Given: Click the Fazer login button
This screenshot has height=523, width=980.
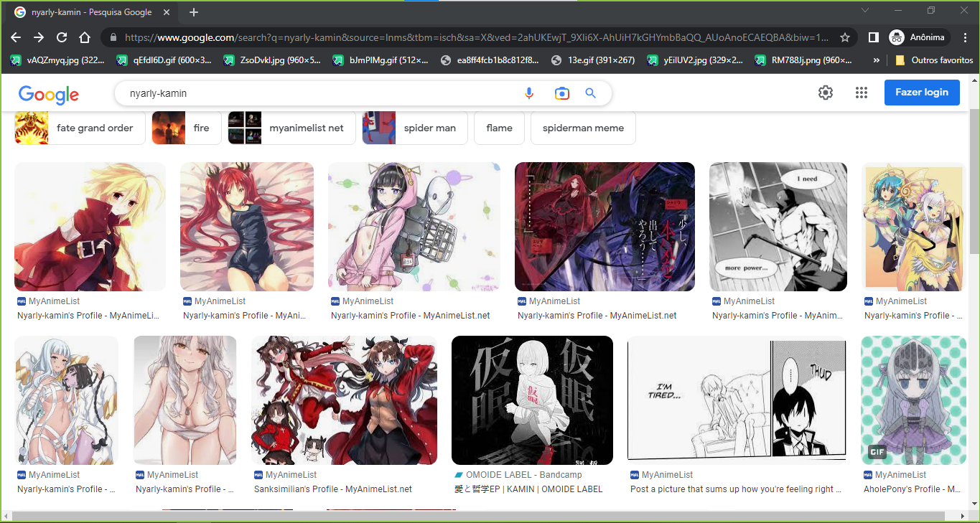Looking at the screenshot, I should click(x=922, y=93).
